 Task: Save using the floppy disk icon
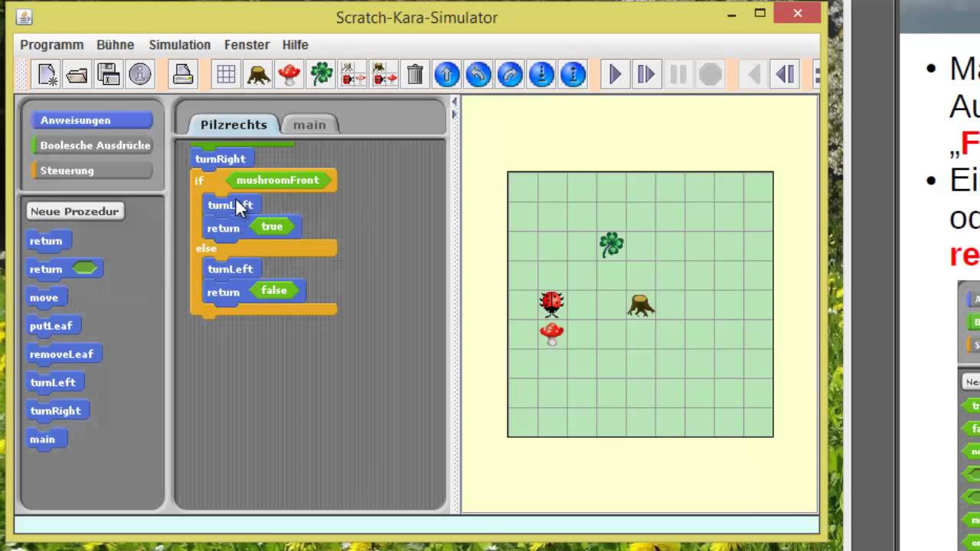click(109, 74)
